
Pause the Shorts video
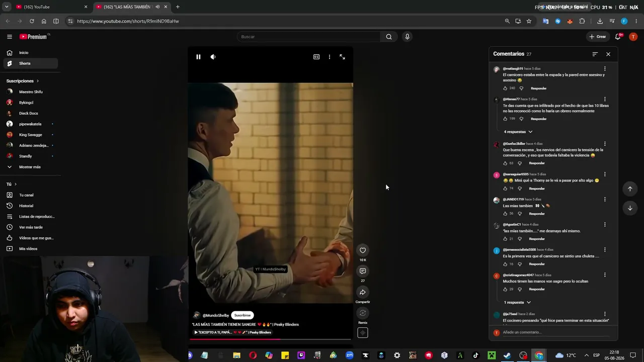198,57
